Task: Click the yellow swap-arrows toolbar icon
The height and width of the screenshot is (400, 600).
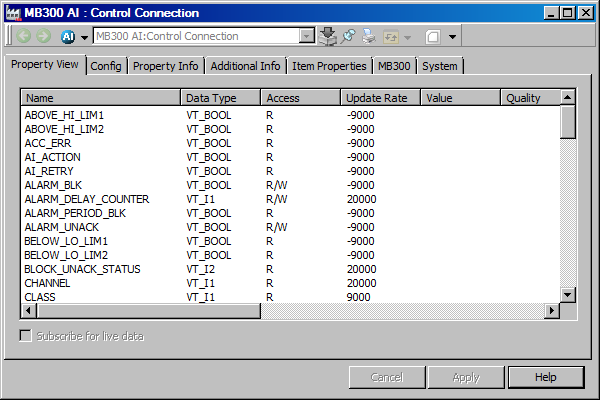Action: [x=391, y=37]
